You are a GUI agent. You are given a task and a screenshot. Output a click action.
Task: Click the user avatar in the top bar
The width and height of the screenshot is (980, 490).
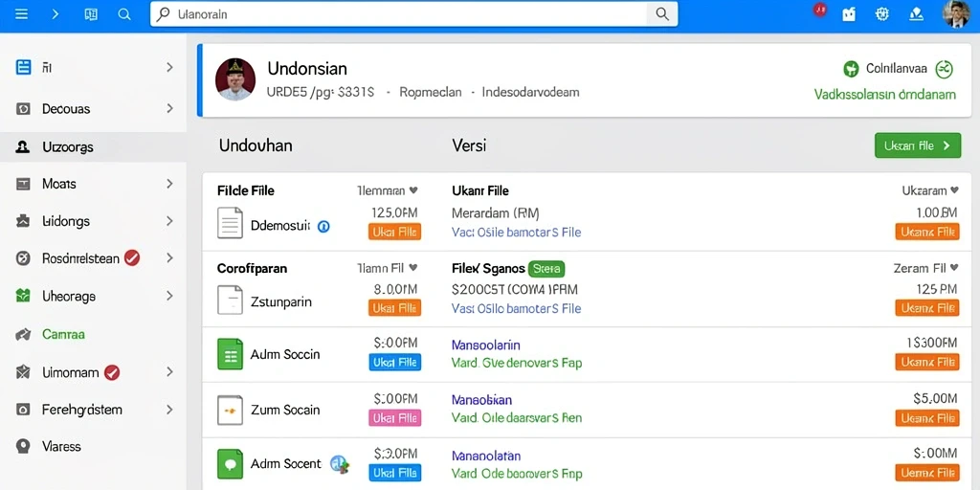(955, 13)
